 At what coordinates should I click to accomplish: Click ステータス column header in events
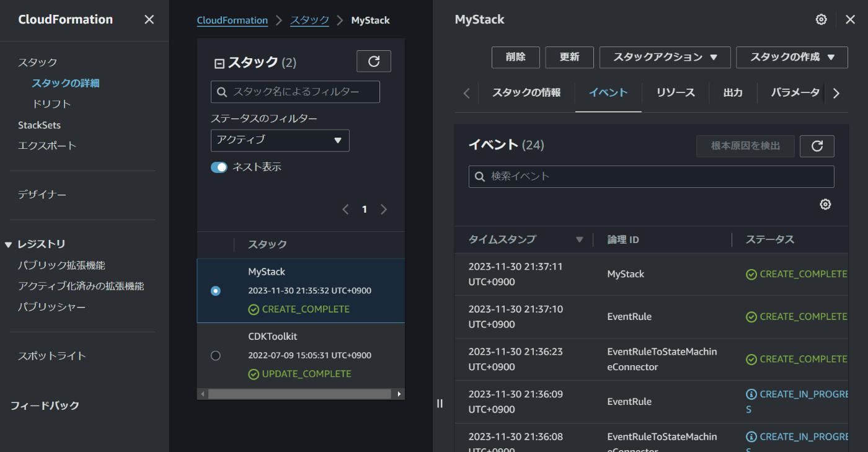769,239
